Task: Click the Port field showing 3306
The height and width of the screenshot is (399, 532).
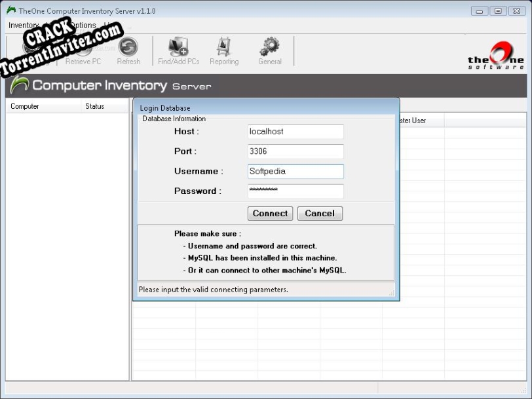Action: pyautogui.click(x=295, y=151)
